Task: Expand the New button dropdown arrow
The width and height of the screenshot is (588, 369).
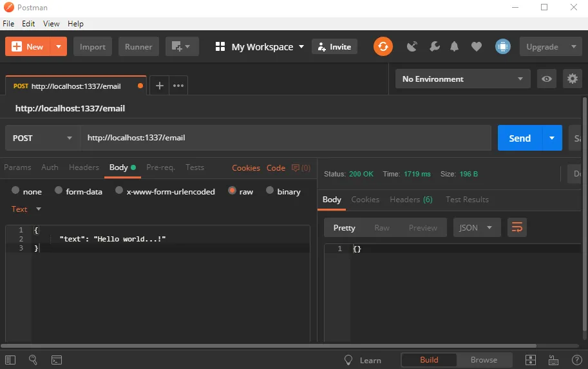Action: click(x=59, y=46)
